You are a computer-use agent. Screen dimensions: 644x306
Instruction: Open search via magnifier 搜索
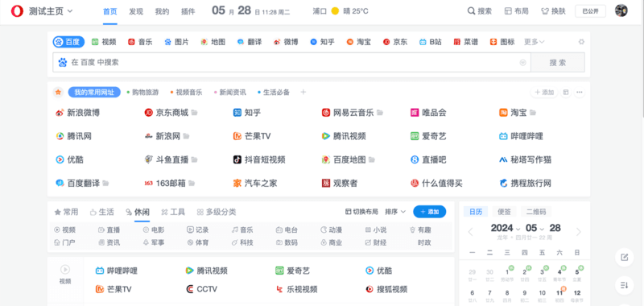tap(479, 11)
